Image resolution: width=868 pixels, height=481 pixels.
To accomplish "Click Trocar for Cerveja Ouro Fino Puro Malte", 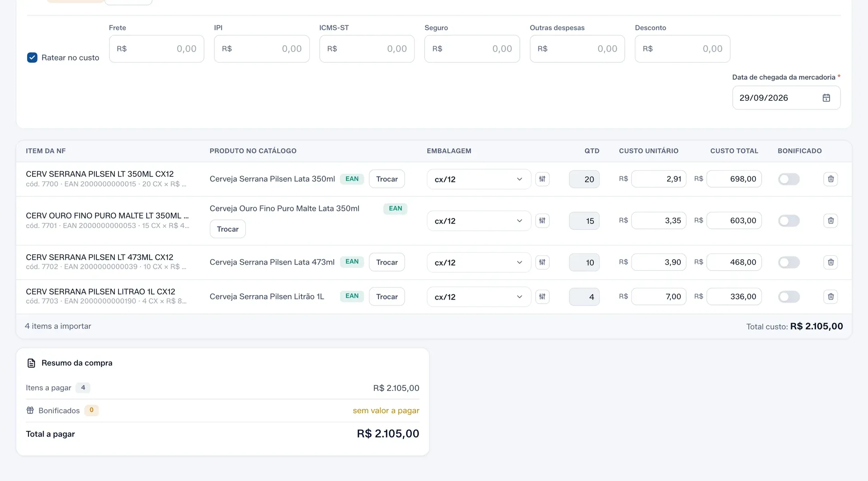I will (x=228, y=229).
